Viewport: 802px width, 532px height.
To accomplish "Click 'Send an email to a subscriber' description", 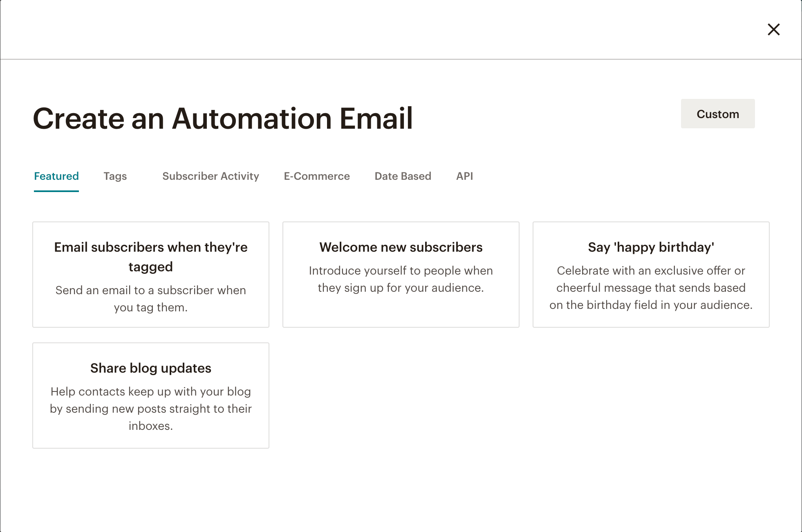I will (151, 299).
